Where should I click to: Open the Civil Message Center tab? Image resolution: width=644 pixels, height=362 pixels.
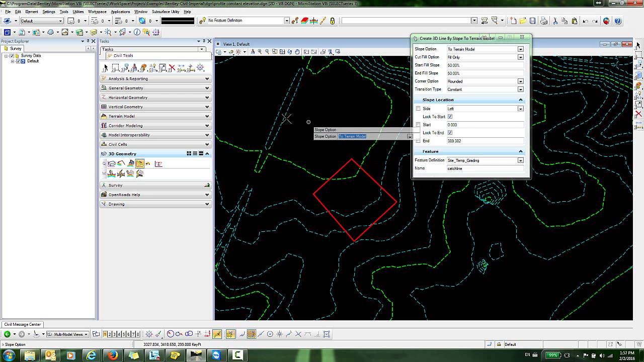click(23, 324)
